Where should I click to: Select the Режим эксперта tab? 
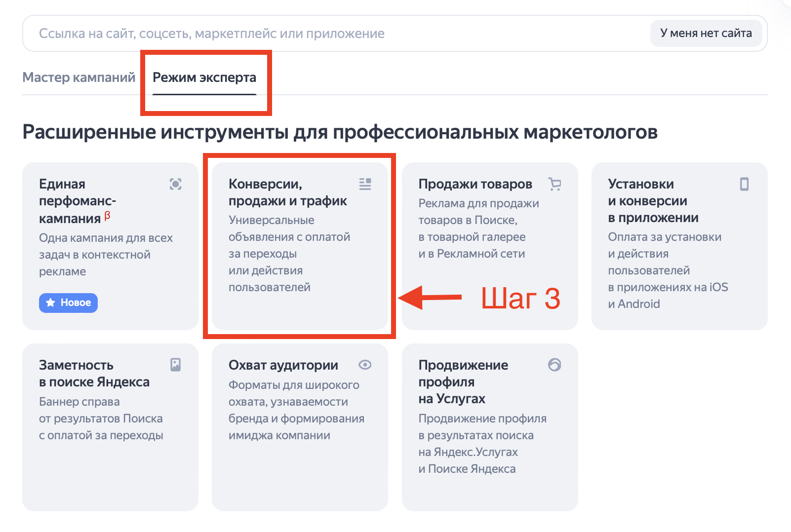coord(204,77)
